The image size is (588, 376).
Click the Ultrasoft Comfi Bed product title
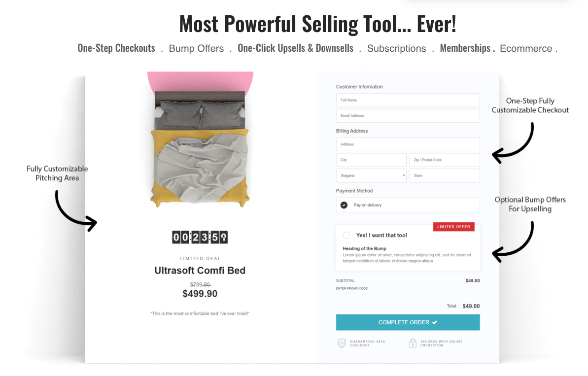click(200, 271)
